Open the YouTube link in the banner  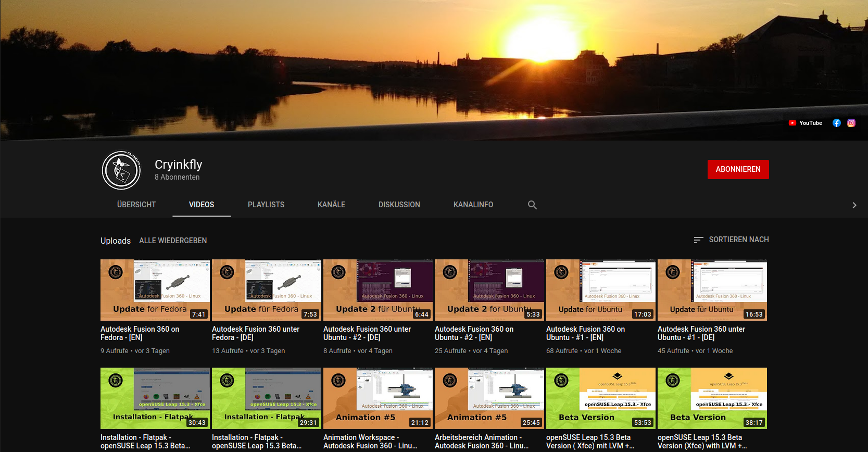click(805, 123)
